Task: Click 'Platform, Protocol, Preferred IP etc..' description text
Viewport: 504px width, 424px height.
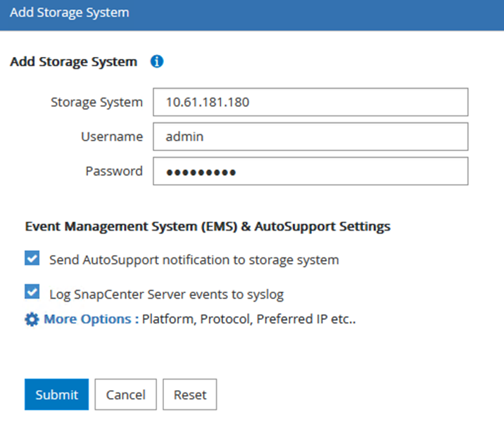Action: click(249, 319)
